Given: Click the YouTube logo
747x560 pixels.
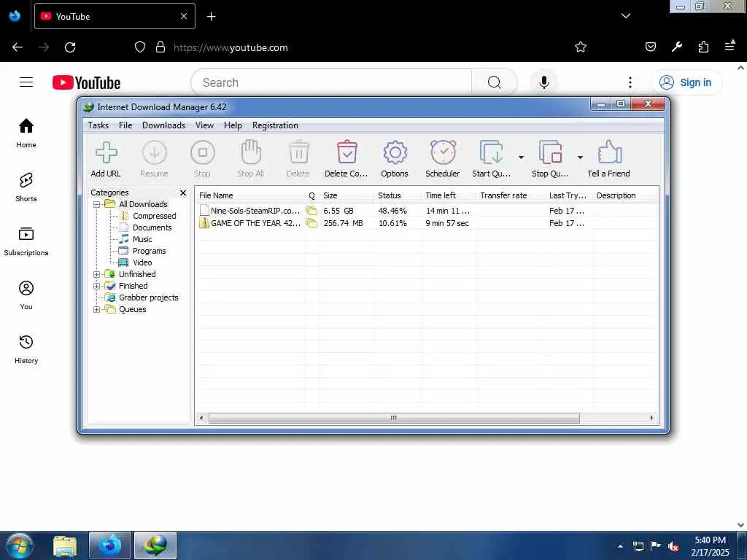Looking at the screenshot, I should point(86,82).
